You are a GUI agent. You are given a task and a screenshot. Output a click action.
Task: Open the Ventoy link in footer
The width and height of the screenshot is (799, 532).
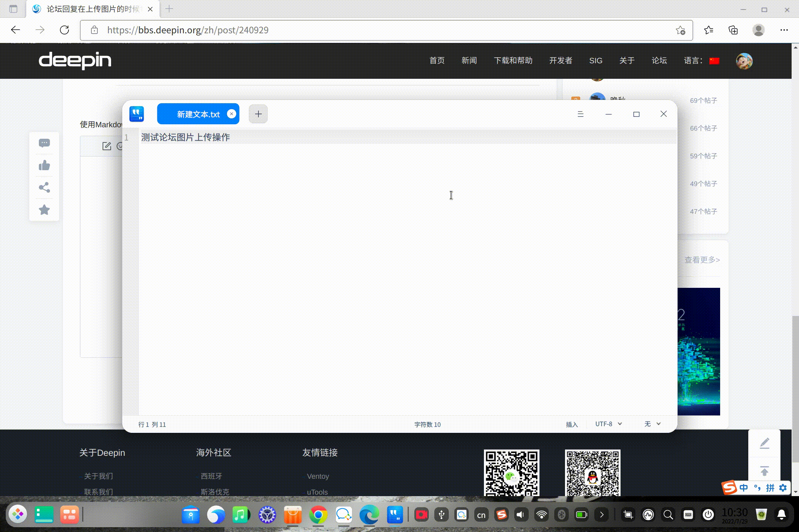tap(318, 476)
